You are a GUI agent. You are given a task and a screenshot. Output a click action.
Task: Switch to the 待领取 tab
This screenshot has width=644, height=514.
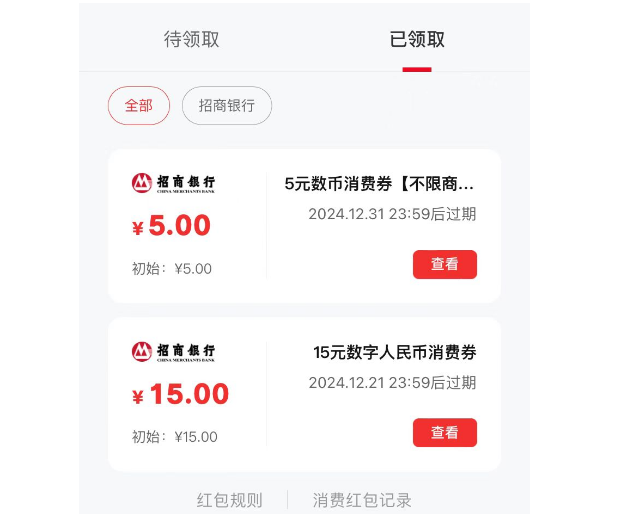pos(191,39)
